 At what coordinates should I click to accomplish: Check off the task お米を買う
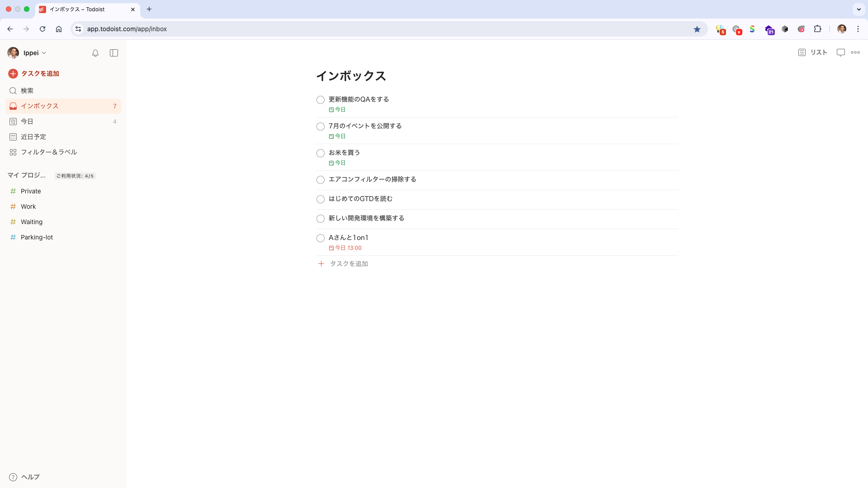[321, 153]
